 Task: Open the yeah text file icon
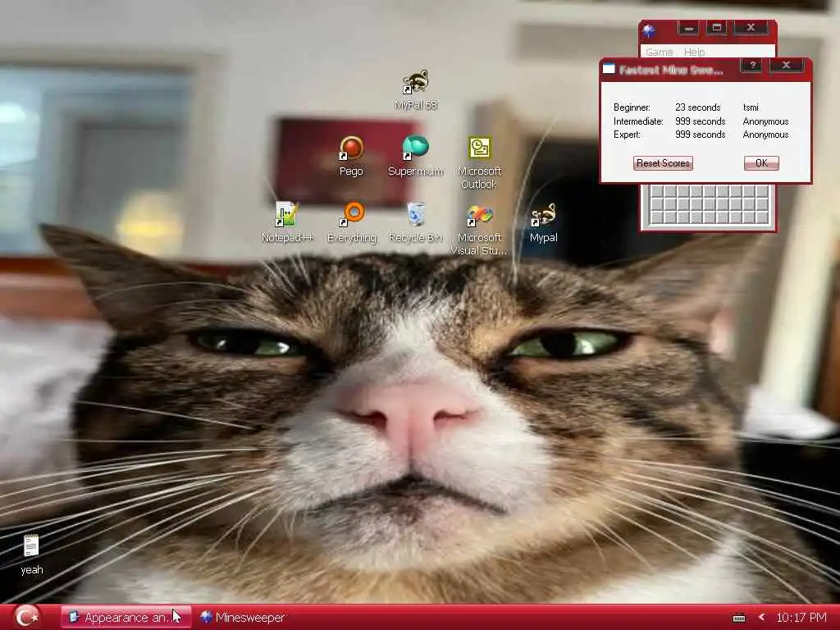tap(32, 555)
